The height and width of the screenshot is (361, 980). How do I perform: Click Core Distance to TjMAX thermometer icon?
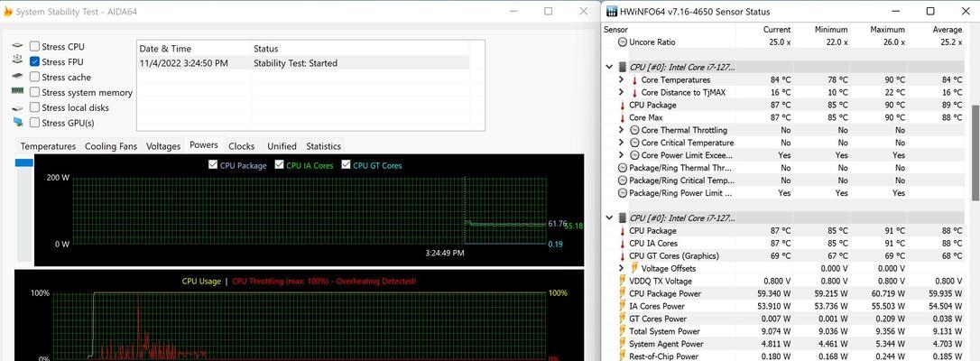point(634,92)
